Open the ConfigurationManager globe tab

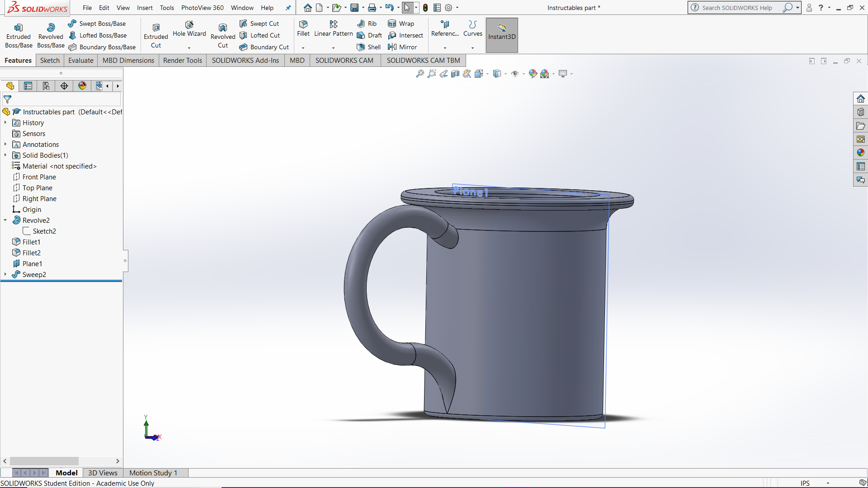(82, 86)
